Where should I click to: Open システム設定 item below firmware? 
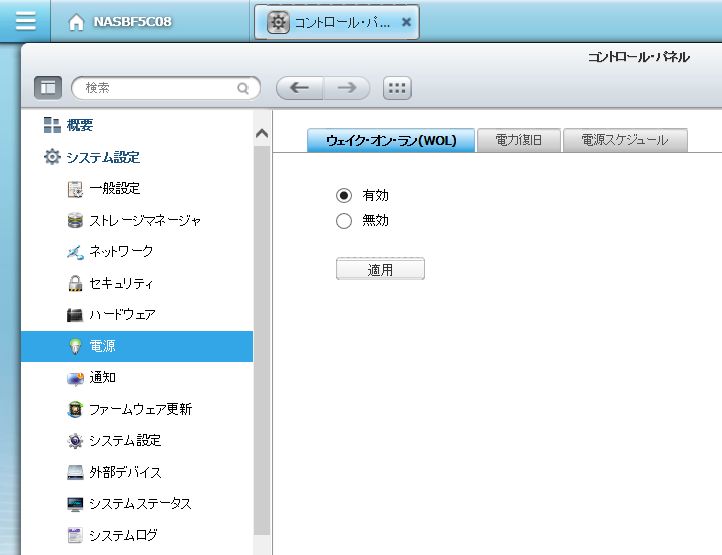pyautogui.click(x=125, y=441)
